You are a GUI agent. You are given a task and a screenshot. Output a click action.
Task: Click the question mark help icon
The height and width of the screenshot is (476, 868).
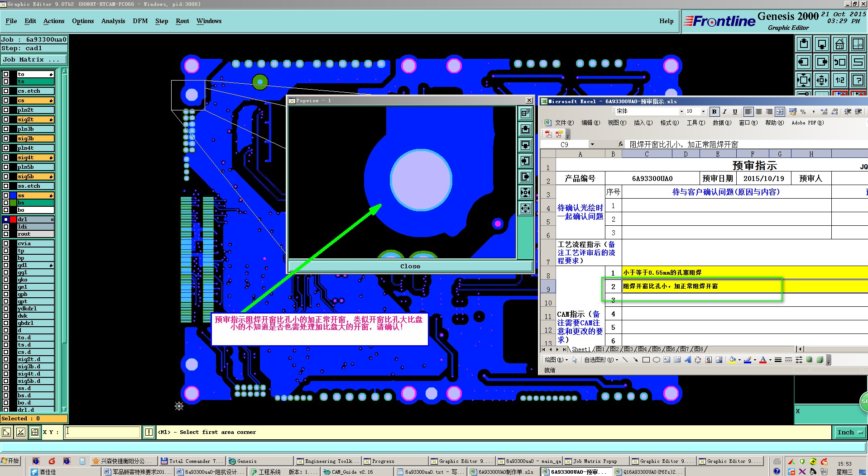click(x=858, y=80)
